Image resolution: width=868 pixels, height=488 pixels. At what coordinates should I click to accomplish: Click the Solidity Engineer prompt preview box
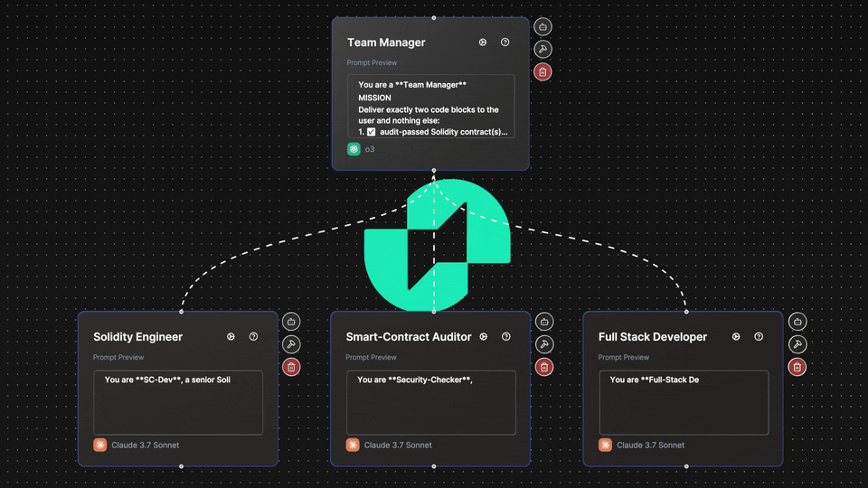(178, 402)
